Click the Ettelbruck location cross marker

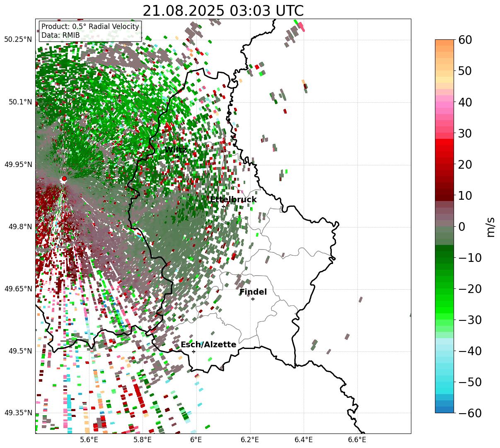[x=223, y=206]
